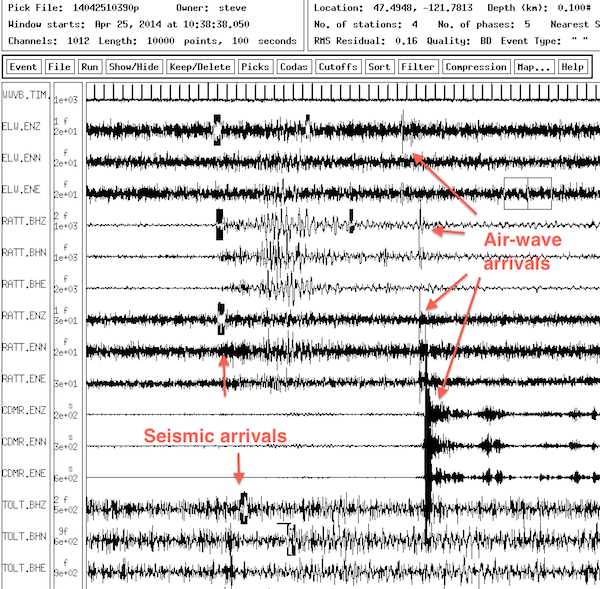Click the Sort button
The width and height of the screenshot is (600, 589).
[380, 67]
